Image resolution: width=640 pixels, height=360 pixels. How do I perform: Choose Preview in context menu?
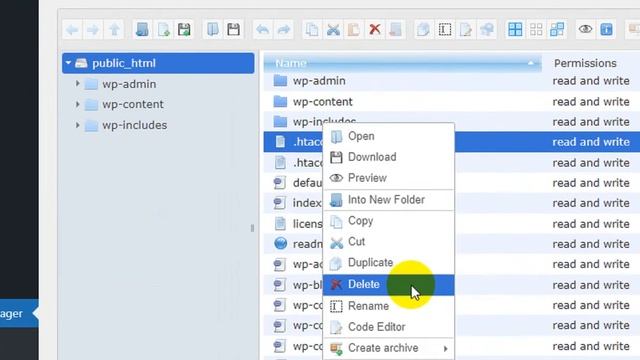coord(389,178)
